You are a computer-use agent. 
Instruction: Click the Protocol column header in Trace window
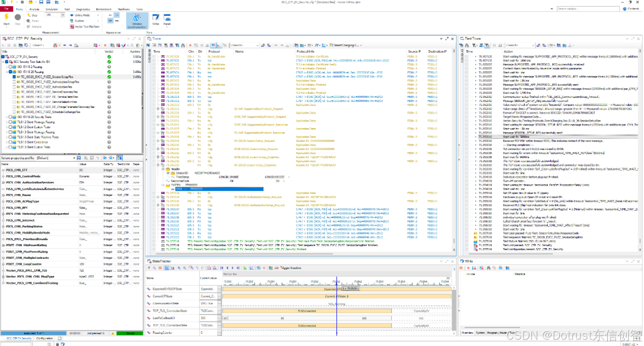(214, 51)
